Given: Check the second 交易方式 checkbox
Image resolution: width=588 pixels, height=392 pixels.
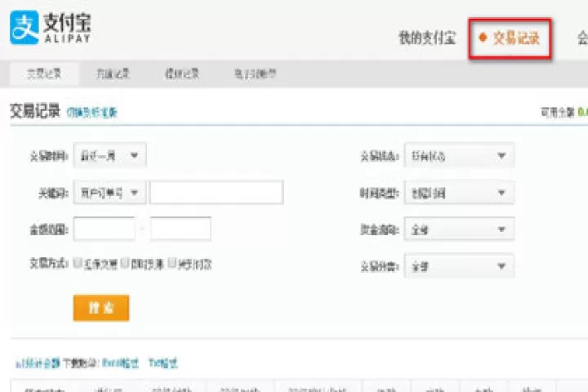Looking at the screenshot, I should (x=125, y=263).
